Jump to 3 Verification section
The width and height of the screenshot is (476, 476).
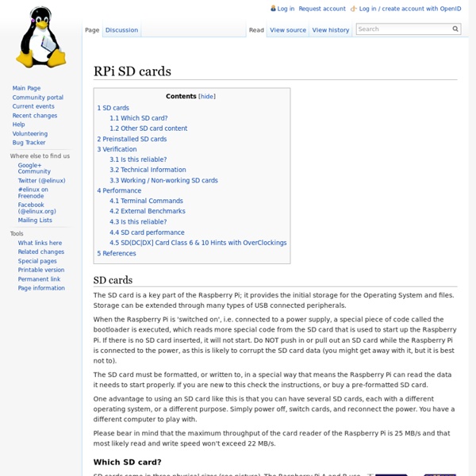(117, 149)
